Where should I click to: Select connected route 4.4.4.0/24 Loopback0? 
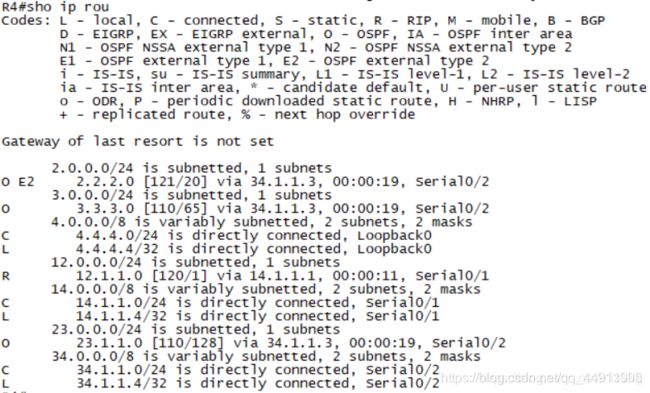coord(217,235)
